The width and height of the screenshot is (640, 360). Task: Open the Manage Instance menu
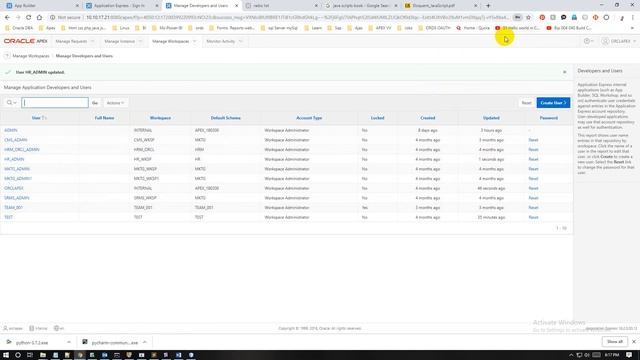pyautogui.click(x=120, y=41)
